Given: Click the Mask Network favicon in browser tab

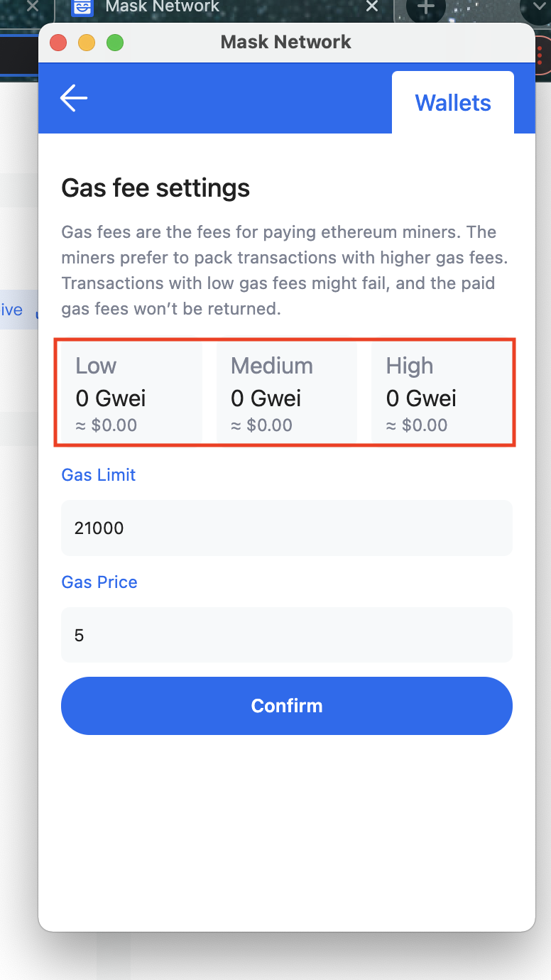Looking at the screenshot, I should [83, 7].
